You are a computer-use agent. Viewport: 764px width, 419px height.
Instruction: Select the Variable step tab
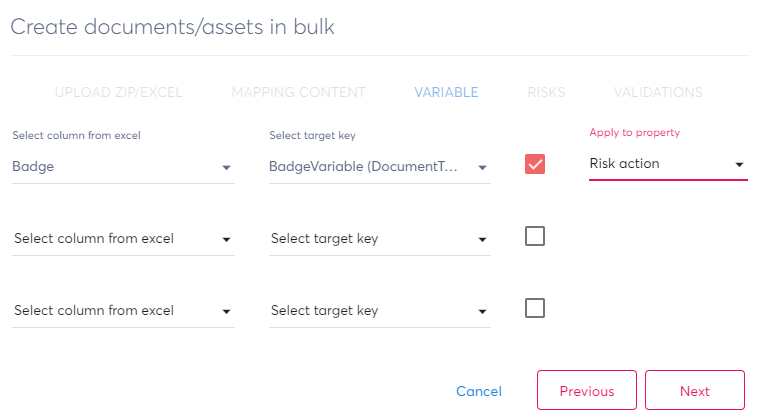pyautogui.click(x=446, y=93)
